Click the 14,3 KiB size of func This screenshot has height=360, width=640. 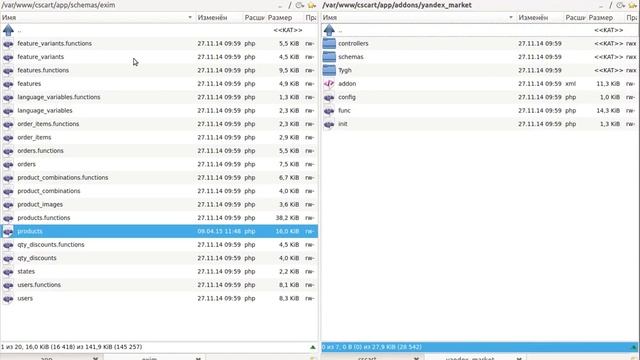pos(608,111)
